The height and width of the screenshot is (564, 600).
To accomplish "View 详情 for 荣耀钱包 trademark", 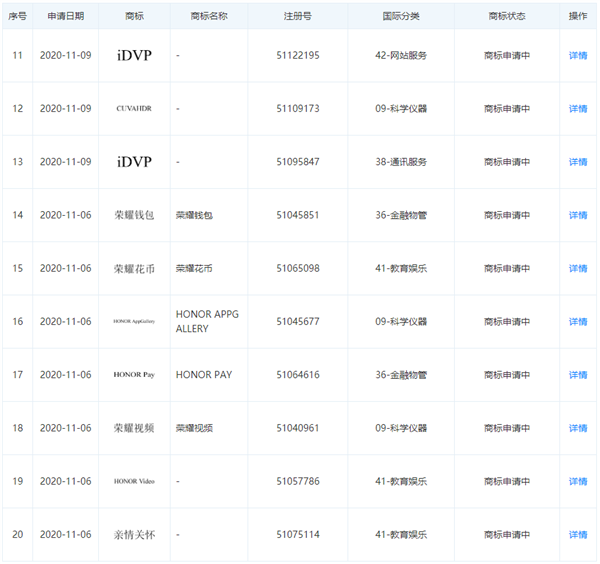I will pos(577,215).
